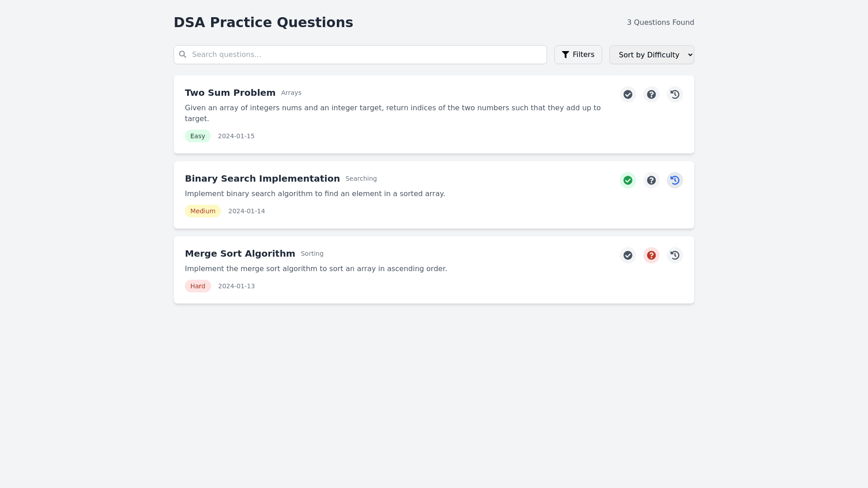Image resolution: width=868 pixels, height=488 pixels.
Task: Open the Two Sum Problem title
Action: (230, 93)
